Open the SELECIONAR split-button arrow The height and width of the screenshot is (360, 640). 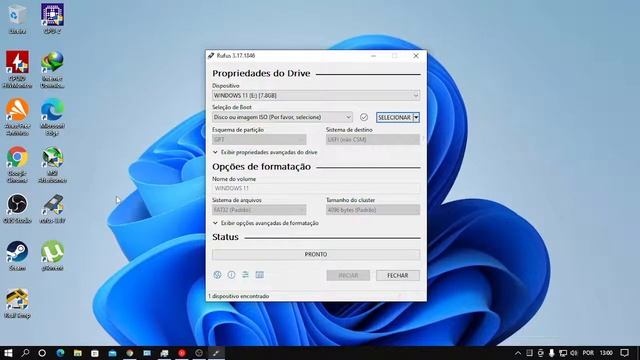coord(416,118)
